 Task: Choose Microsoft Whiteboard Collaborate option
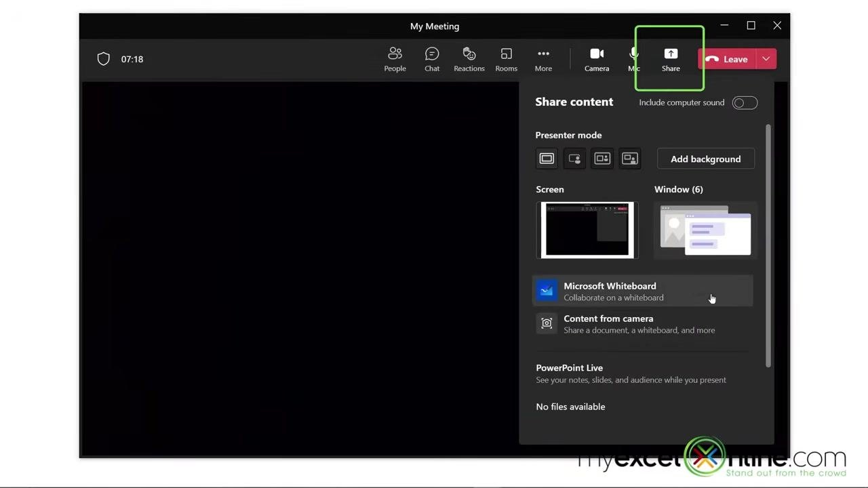click(643, 291)
